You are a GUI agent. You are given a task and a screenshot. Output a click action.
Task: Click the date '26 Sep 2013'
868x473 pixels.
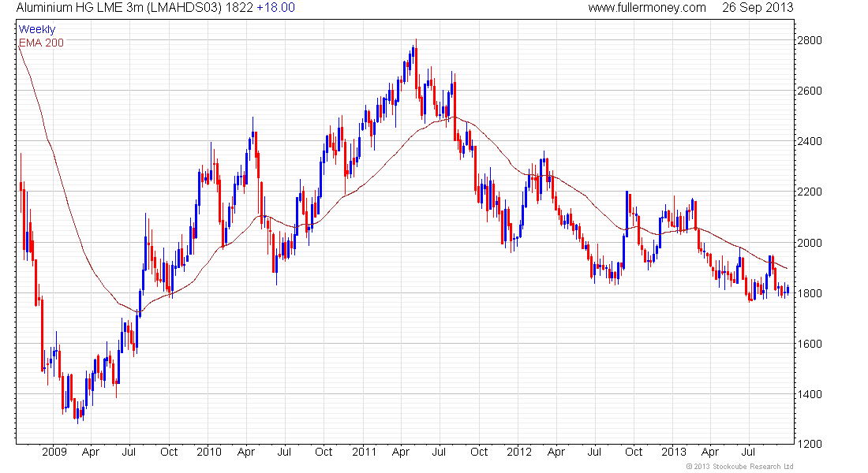[758, 8]
